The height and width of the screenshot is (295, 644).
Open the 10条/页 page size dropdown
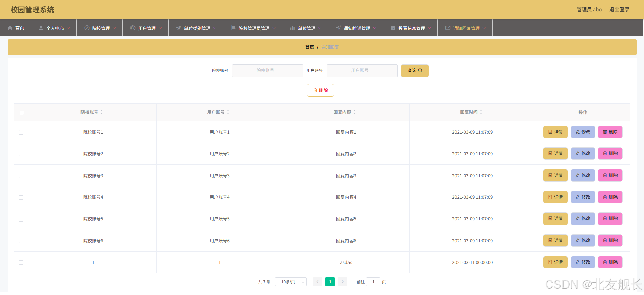coord(291,282)
